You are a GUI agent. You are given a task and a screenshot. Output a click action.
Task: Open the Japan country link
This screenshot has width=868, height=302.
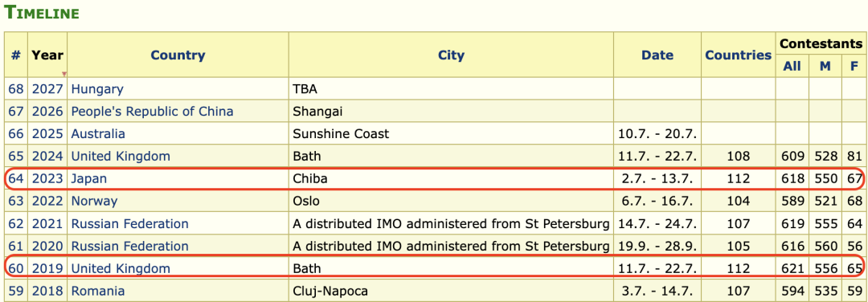click(x=88, y=179)
